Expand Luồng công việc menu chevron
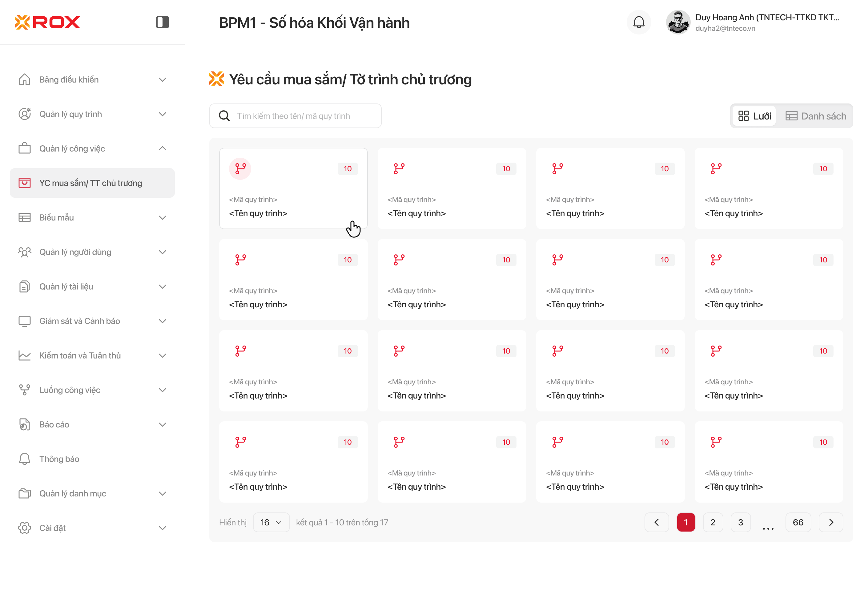 click(162, 390)
